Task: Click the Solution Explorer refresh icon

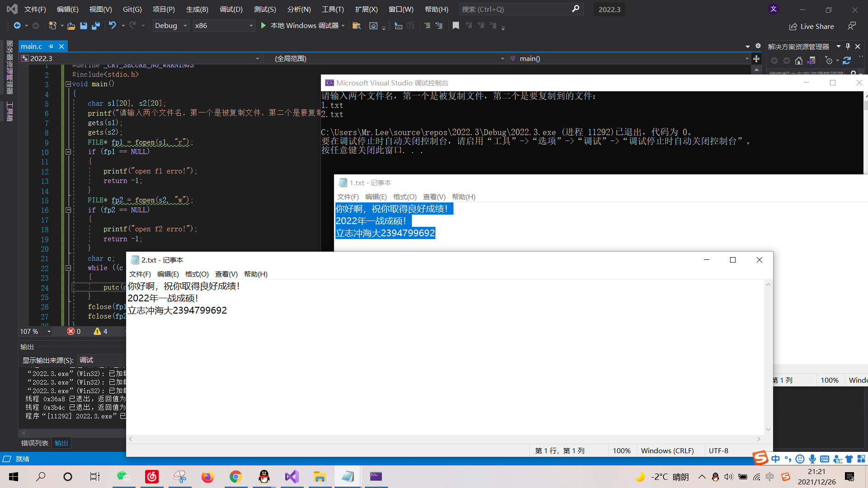Action: [847, 61]
